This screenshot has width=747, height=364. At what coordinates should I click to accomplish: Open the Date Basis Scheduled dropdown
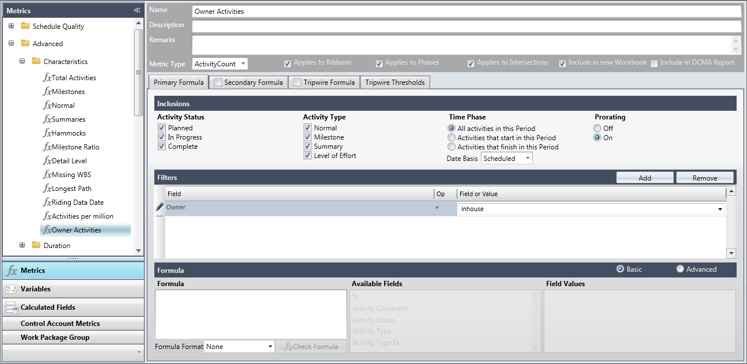pyautogui.click(x=507, y=158)
